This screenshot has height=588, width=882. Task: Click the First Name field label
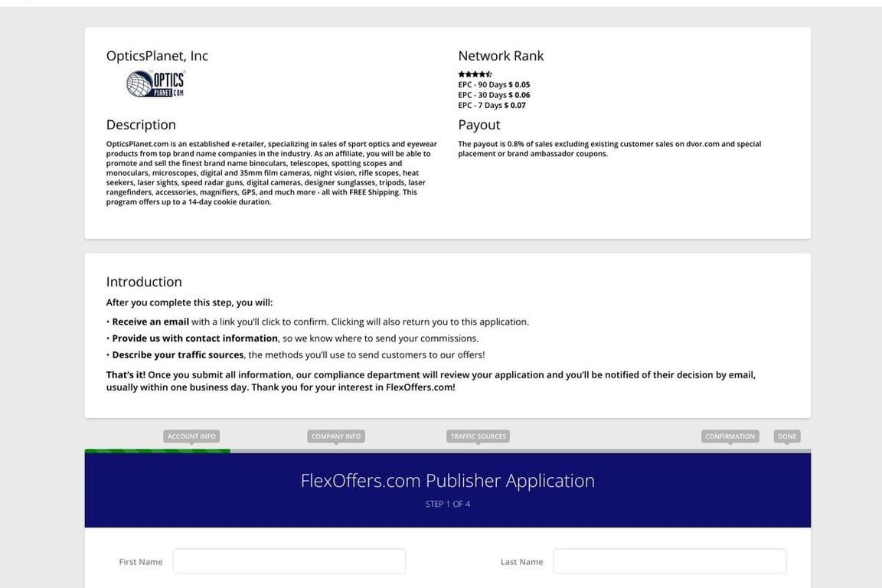(141, 562)
